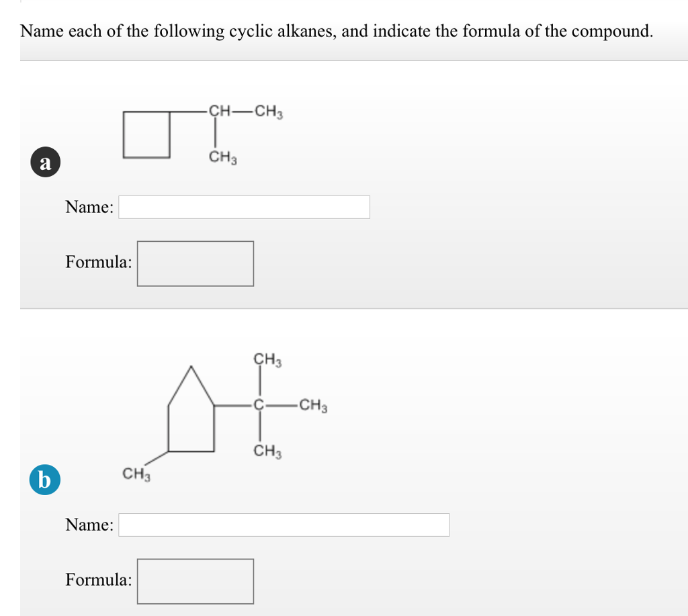Click the rightmost CH3 group in structure b
This screenshot has height=616, width=688.
point(312,406)
